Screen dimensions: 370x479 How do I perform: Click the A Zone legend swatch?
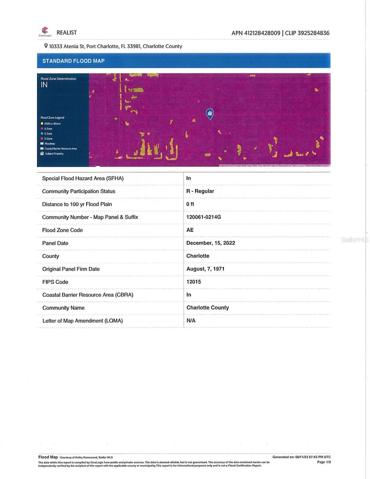tap(42, 128)
